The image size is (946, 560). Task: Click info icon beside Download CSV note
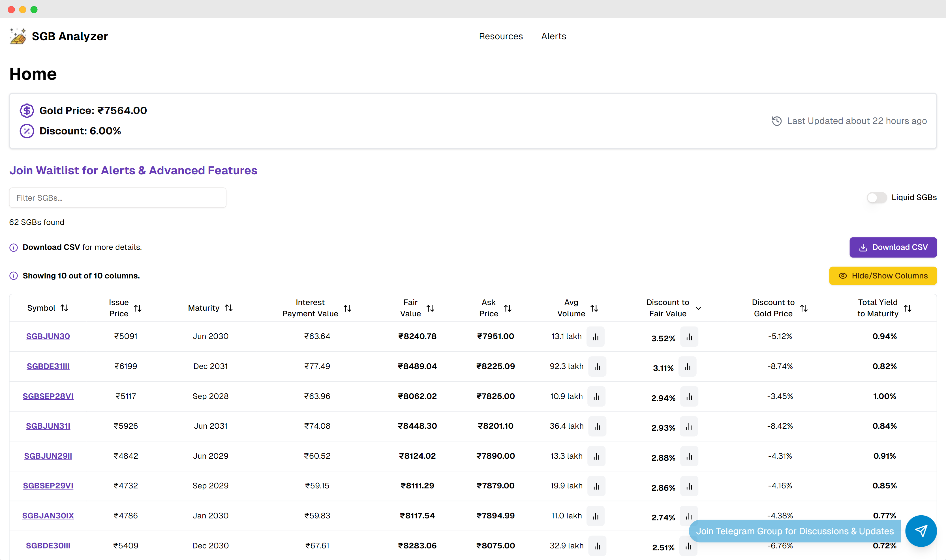14,248
